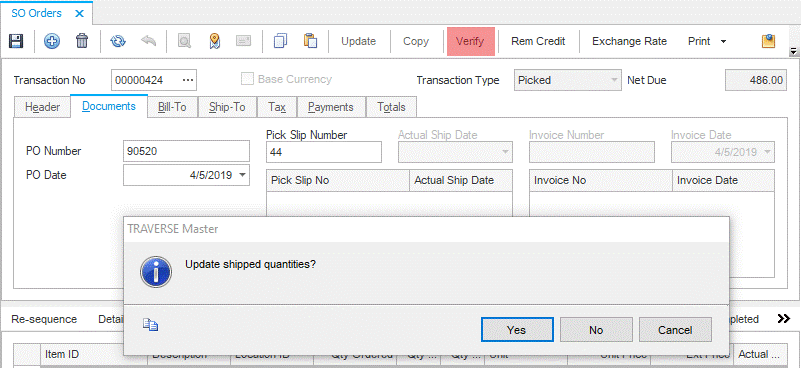Click the Invoice Number field
The image size is (801, 368).
click(x=592, y=152)
